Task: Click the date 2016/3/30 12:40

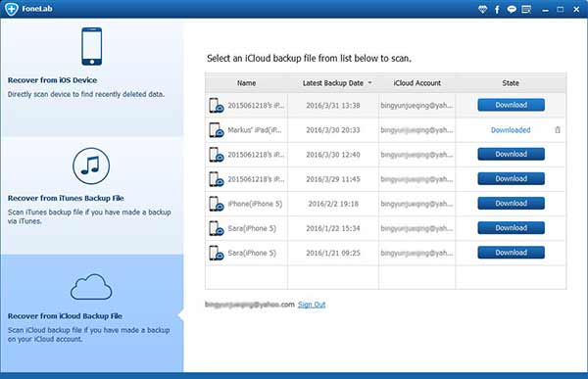Action: point(333,155)
